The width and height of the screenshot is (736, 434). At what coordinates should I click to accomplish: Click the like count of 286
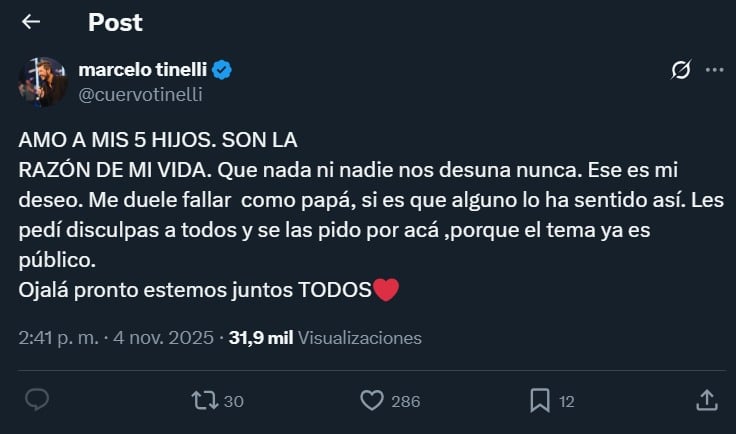(405, 401)
